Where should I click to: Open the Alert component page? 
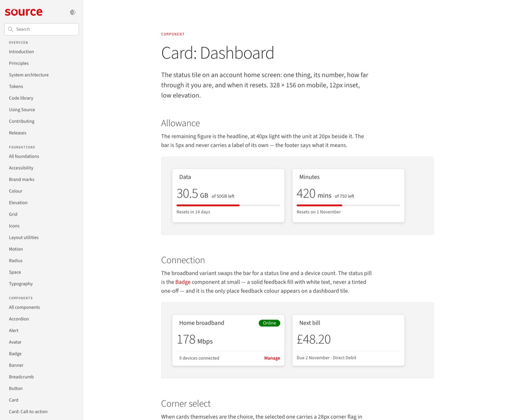[x=14, y=330]
